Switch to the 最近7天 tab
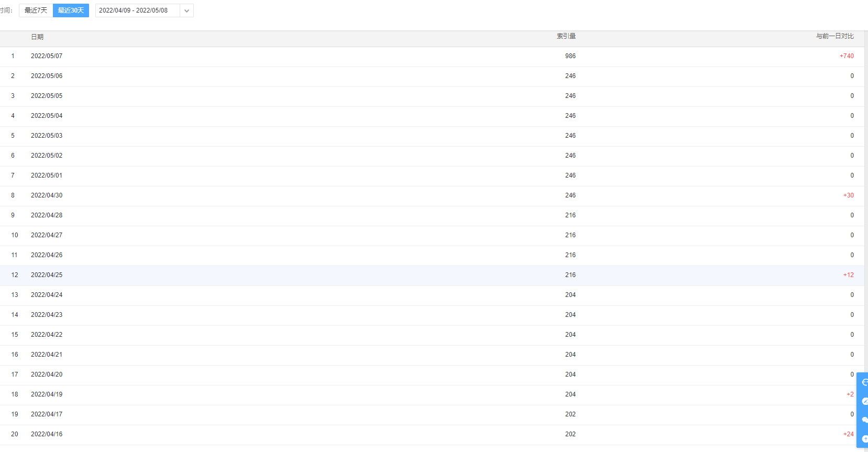868x452 pixels. click(x=36, y=10)
